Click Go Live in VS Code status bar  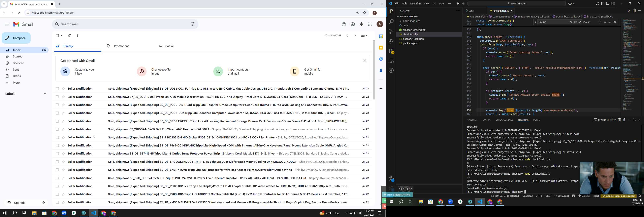[584, 196]
